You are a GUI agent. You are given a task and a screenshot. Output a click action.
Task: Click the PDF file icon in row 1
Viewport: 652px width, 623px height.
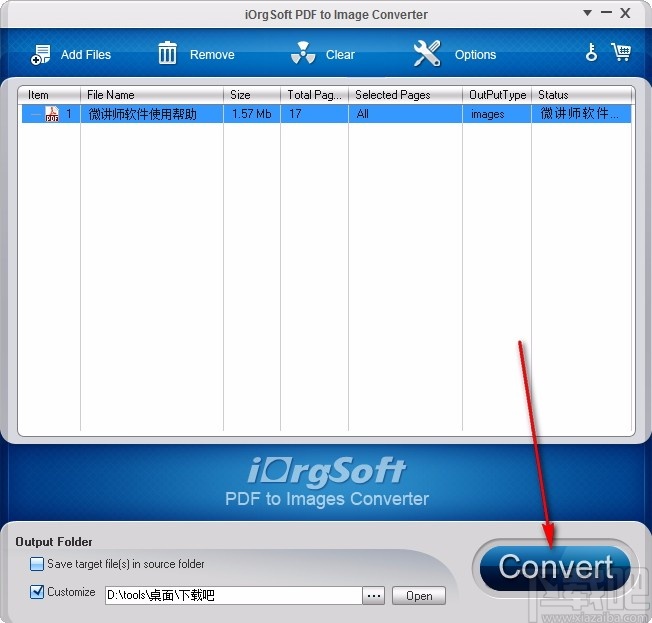[52, 114]
